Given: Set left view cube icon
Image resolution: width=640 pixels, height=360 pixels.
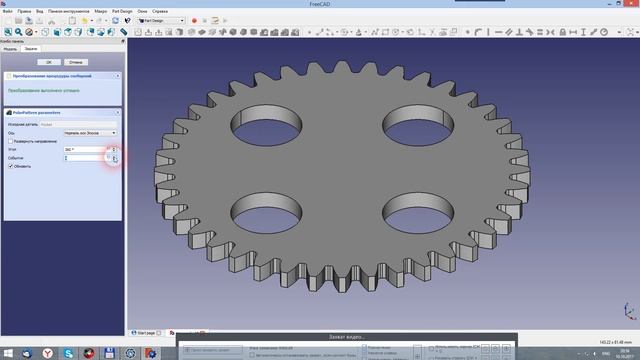Looking at the screenshot, I should (111, 32).
